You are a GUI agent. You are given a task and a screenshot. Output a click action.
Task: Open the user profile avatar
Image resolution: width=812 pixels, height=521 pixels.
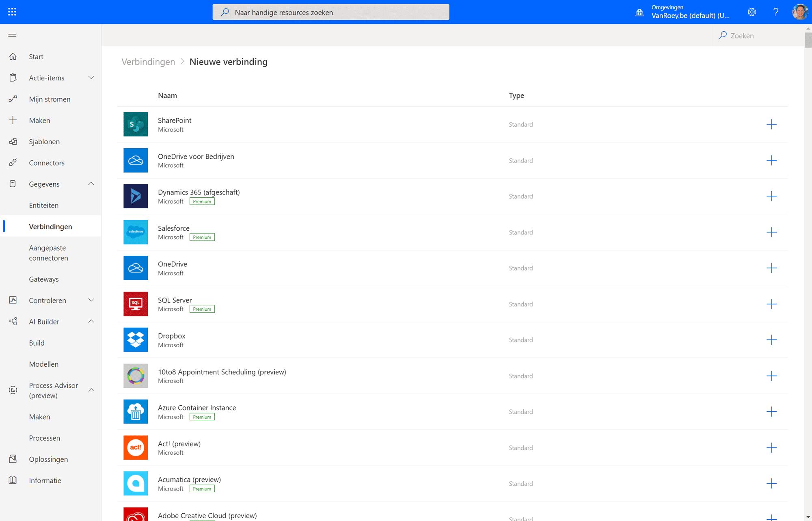800,12
